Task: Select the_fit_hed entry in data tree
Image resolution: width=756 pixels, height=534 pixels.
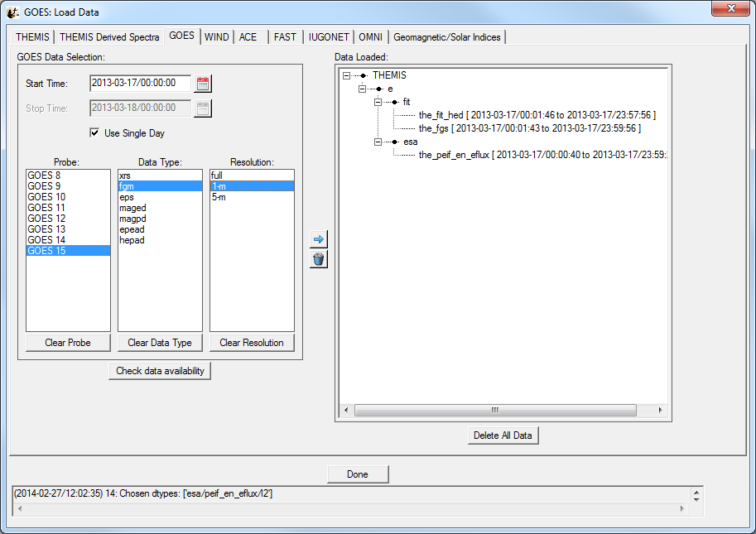Action: coord(441,115)
